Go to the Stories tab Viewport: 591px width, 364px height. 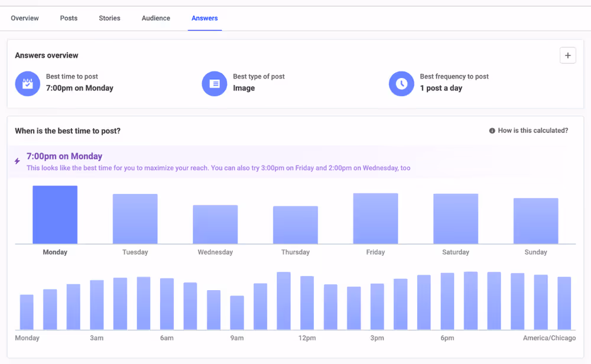tap(109, 18)
